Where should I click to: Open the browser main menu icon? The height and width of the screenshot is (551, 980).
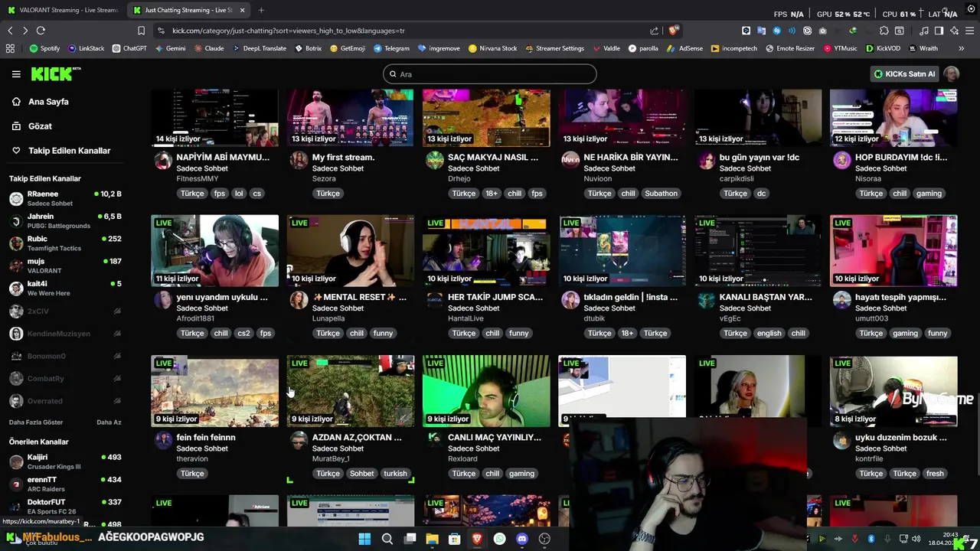coord(969,31)
